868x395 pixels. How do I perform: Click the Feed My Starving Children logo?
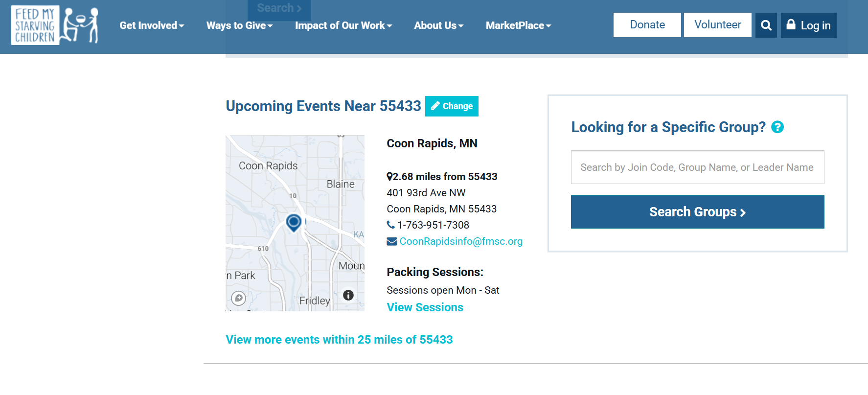[54, 25]
